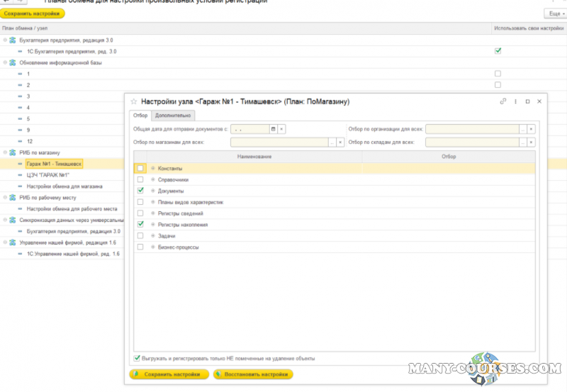Viewport: 567px width, 392px height.
Task: Open the store filter selection ellipsis
Action: point(332,142)
